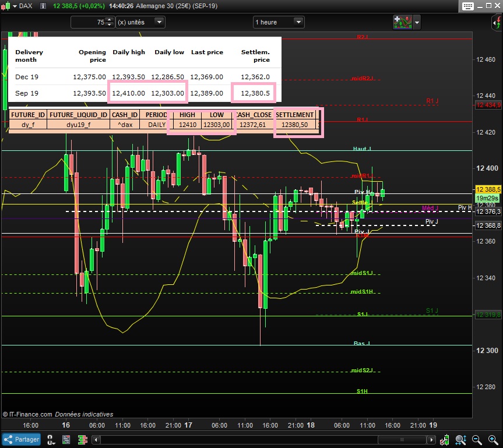Image resolution: width=503 pixels, height=448 pixels.
Task: Click the S1H line label
Action: [x=362, y=391]
